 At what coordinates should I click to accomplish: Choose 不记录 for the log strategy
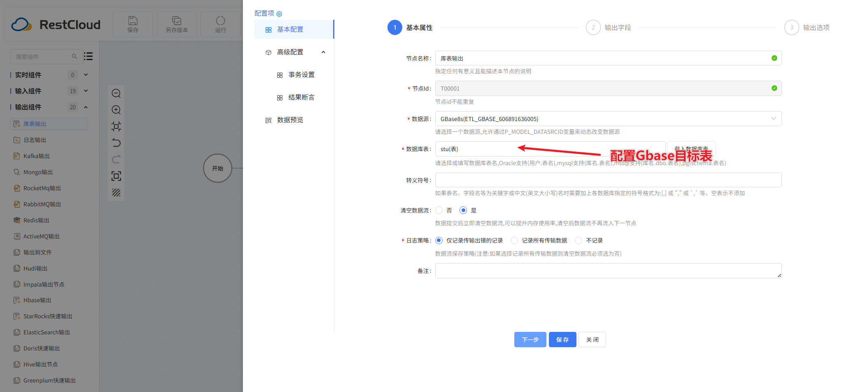(x=579, y=240)
